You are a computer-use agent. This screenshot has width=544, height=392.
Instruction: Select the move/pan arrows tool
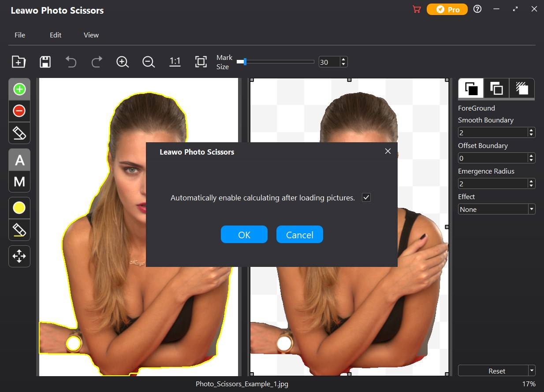point(19,256)
